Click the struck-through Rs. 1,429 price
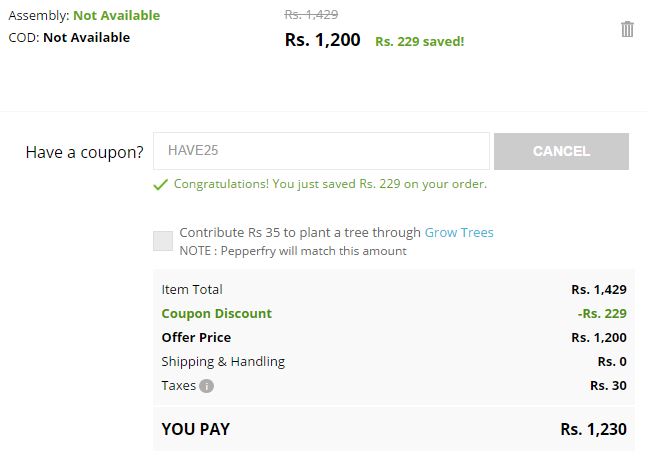The width and height of the screenshot is (650, 457). 311,15
